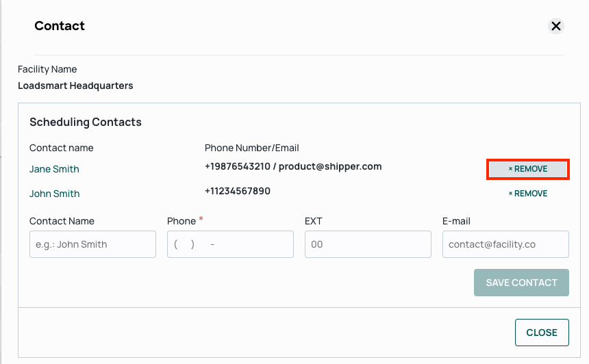
Task: Click John Smith's phone number +11234567890
Action: pyautogui.click(x=238, y=191)
